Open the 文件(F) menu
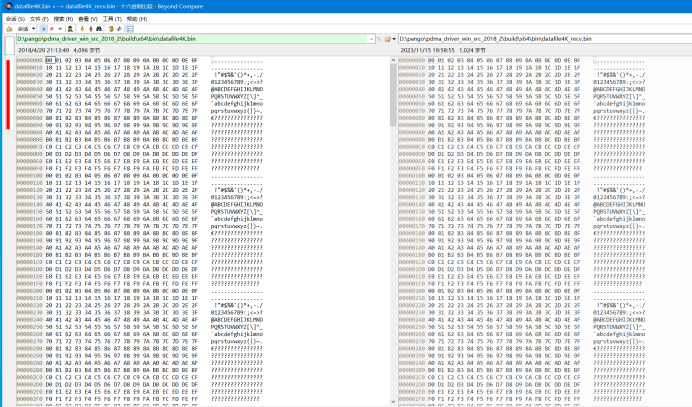692x407 pixels. [x=37, y=18]
